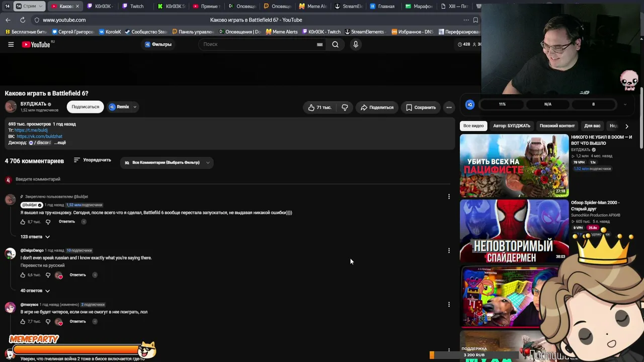Expand the video description with ...ещё
The image size is (644, 362).
pyautogui.click(x=60, y=143)
